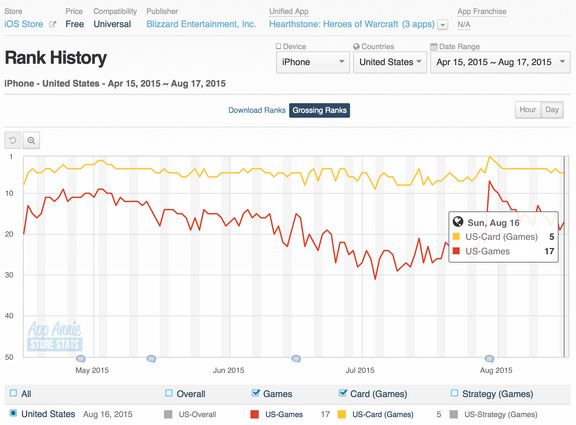Open the United States countries dropdown
The width and height of the screenshot is (576, 425).
pyautogui.click(x=390, y=62)
